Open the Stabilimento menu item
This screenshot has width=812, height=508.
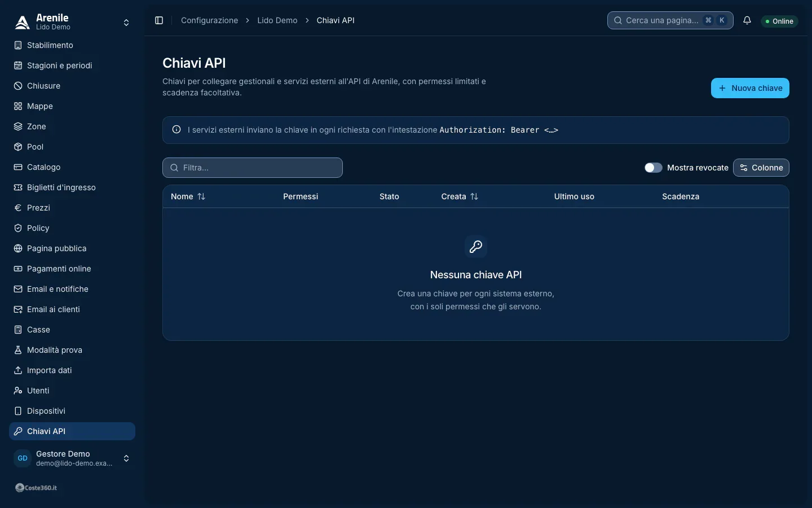coord(72,45)
